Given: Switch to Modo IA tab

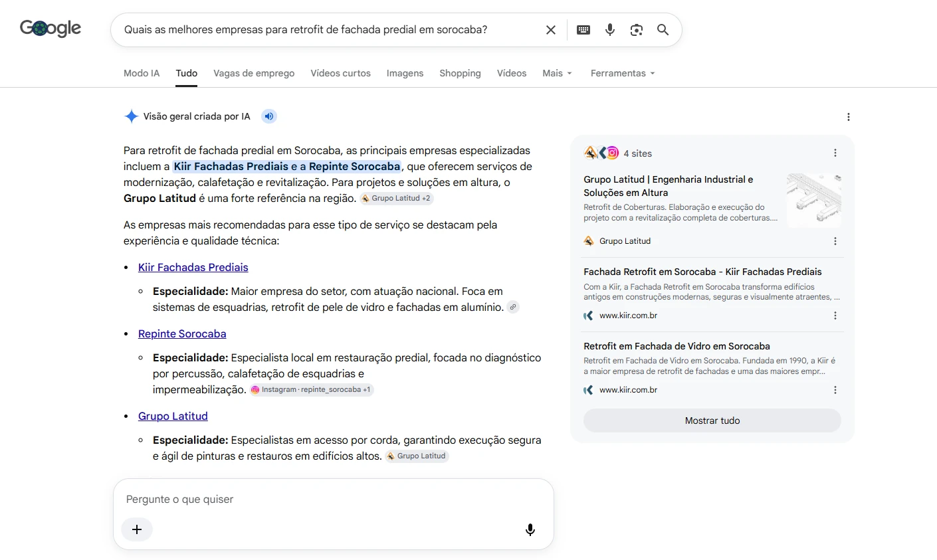Looking at the screenshot, I should [142, 73].
